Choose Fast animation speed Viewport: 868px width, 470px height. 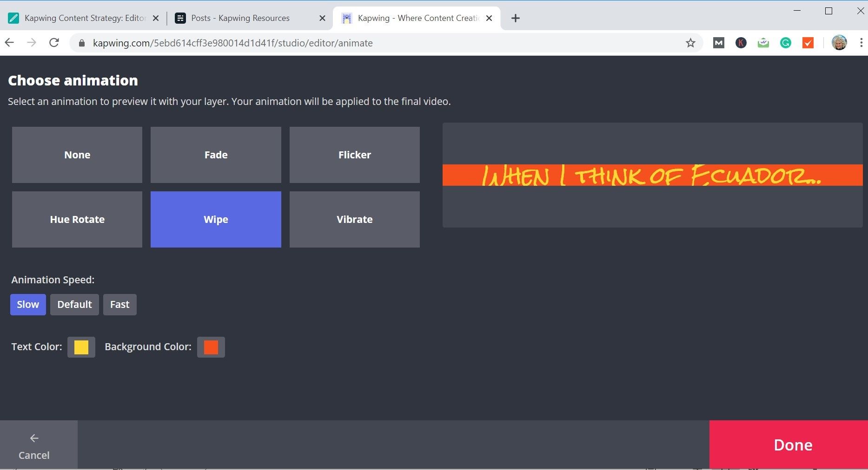point(119,305)
